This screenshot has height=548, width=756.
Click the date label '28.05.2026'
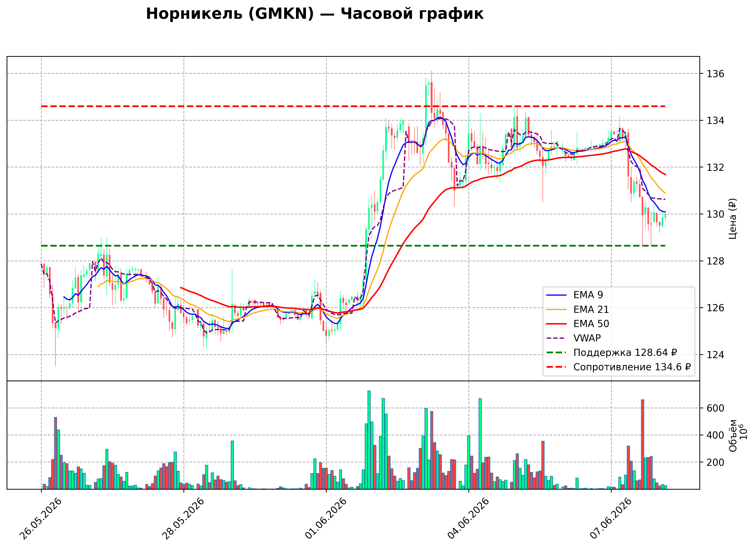[183, 519]
